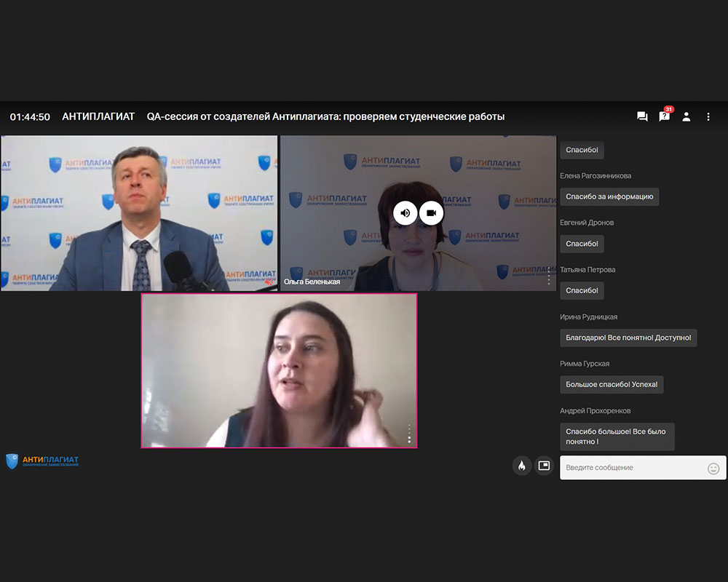Screen dimensions: 728x582
Task: Click message 'Спасибо большое! Все было понятно !'
Action: pos(617,436)
